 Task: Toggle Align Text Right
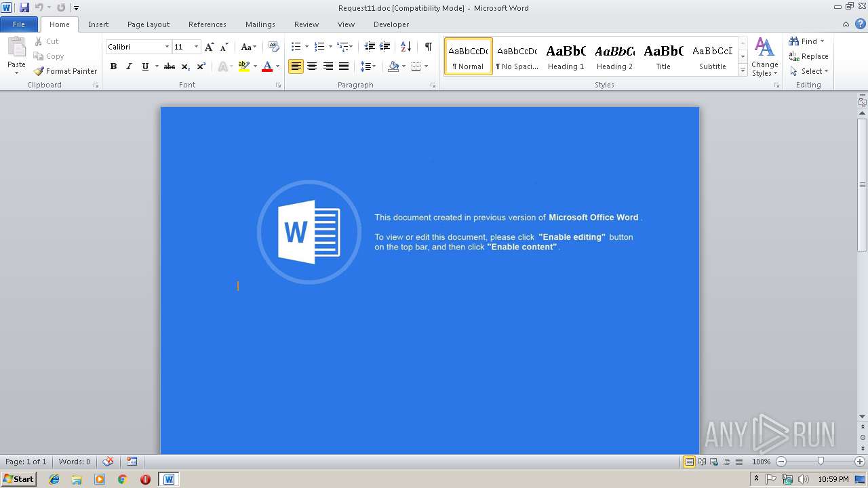pyautogui.click(x=328, y=66)
